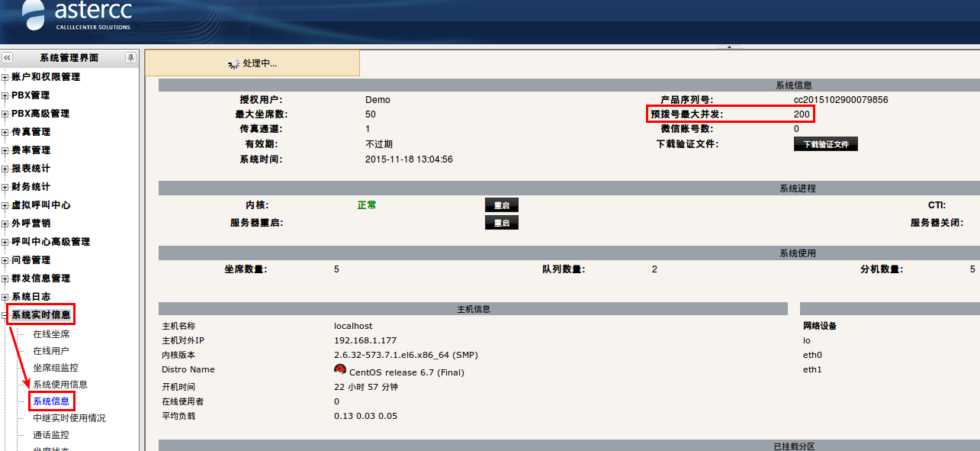Click the CentOS red hat distro icon
The image size is (980, 451).
340,369
